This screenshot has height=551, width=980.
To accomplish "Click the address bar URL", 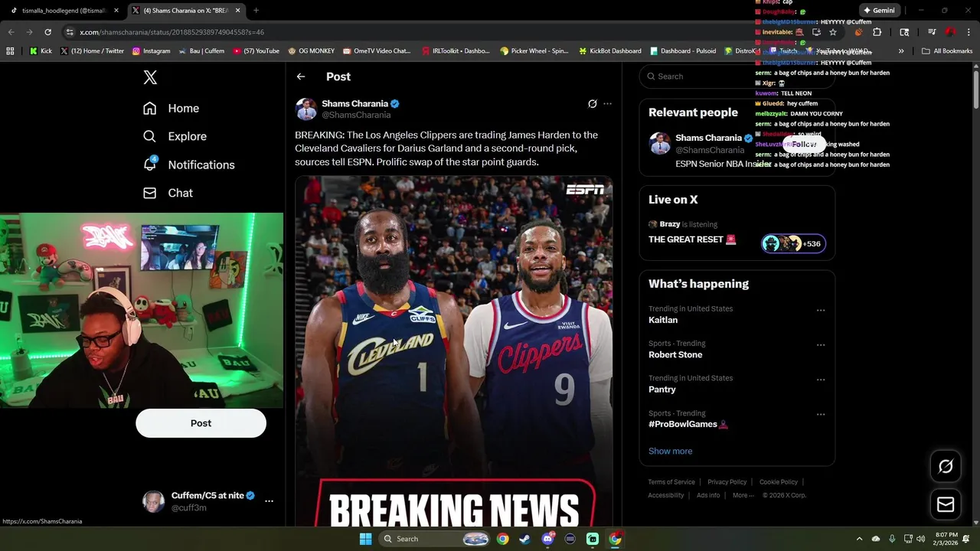I will 171,32.
